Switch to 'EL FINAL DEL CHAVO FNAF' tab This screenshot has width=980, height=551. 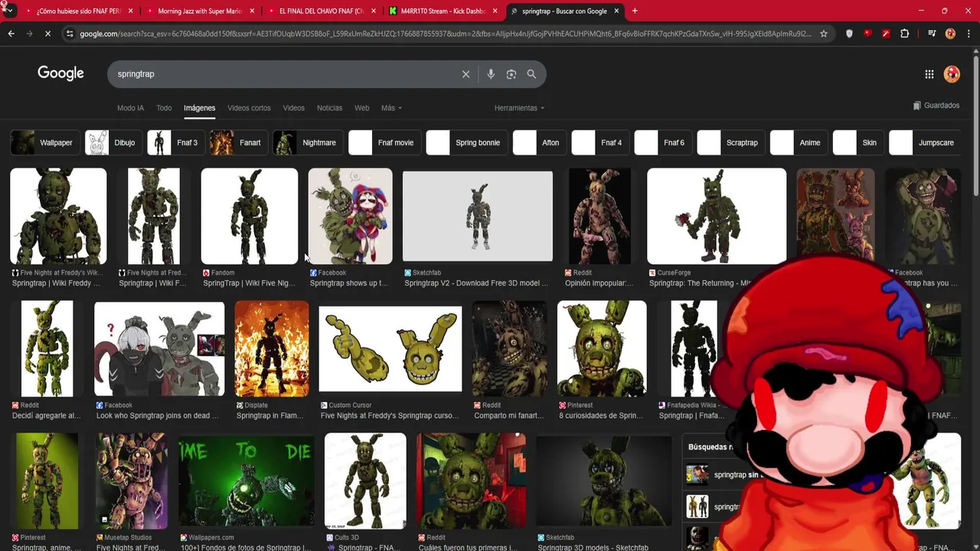pyautogui.click(x=322, y=11)
